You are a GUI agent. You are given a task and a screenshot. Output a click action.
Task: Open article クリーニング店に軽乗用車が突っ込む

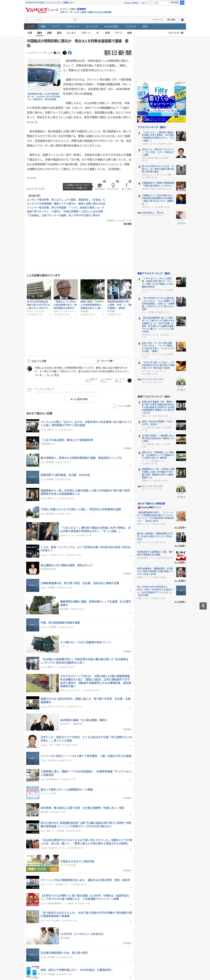point(85,880)
